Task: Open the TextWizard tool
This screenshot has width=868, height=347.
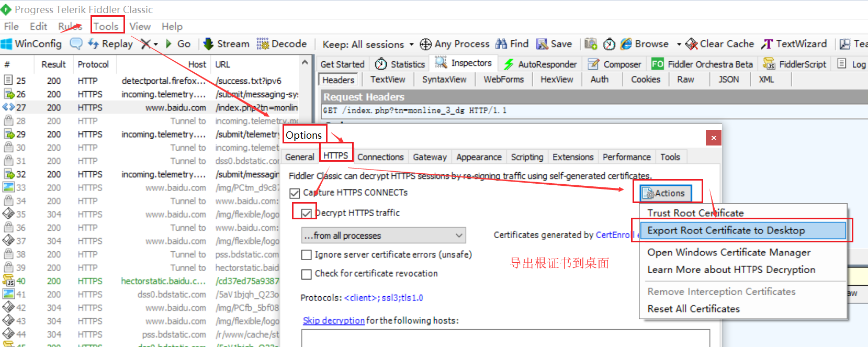Action: [794, 44]
